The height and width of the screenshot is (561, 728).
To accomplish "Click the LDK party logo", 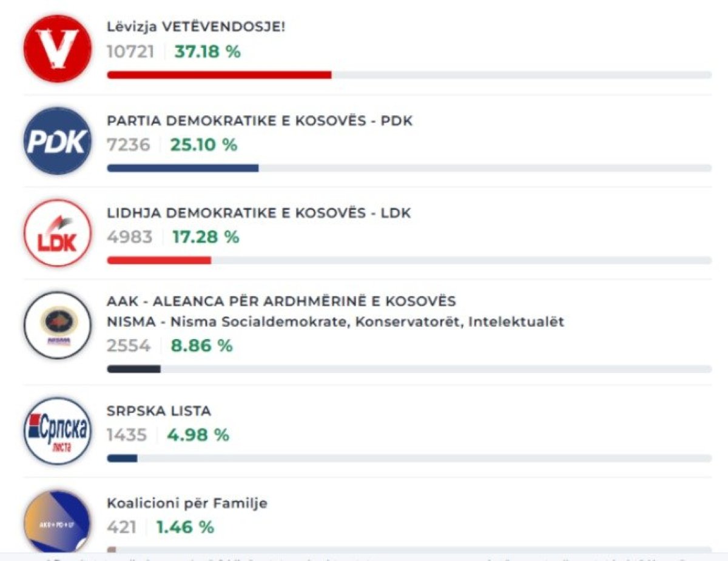I will (x=58, y=233).
